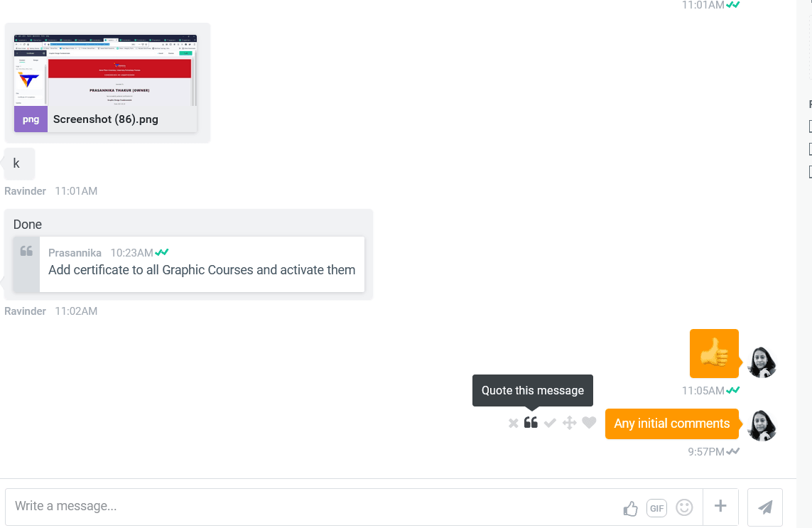Open the Screenshot (86).png image preview thumbnail
Screen dimensions: 812x528
pyautogui.click(x=105, y=70)
